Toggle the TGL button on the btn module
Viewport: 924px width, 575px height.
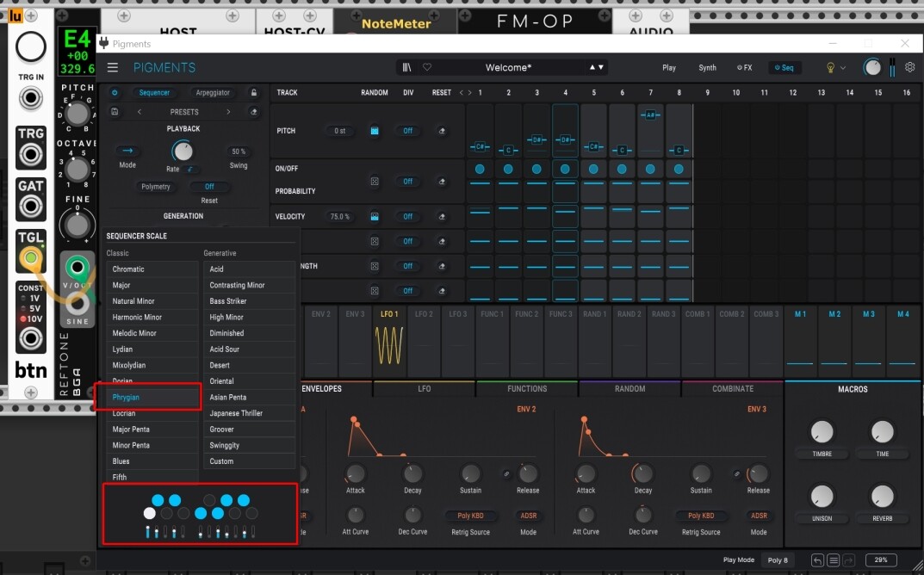(x=31, y=257)
